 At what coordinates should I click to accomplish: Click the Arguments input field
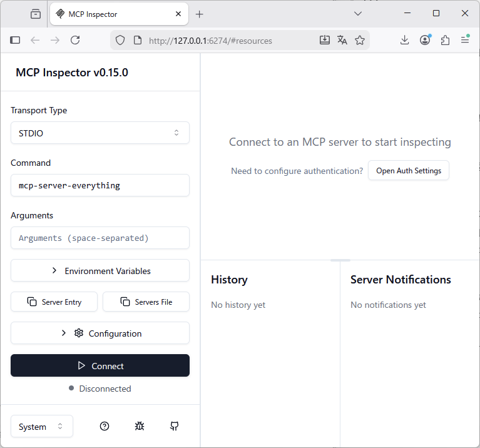[100, 238]
